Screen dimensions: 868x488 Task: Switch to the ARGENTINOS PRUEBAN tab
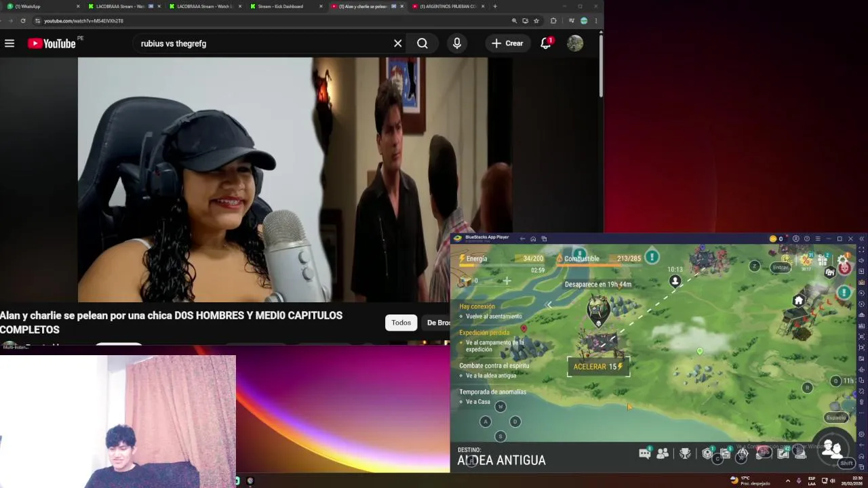(448, 6)
